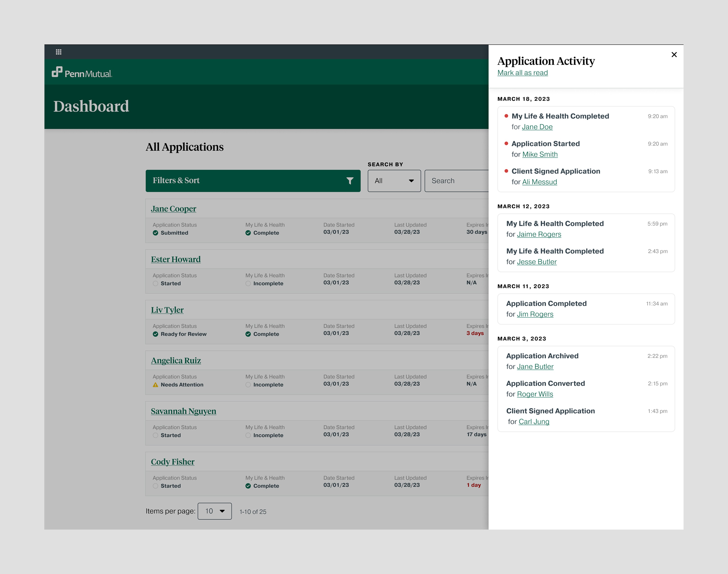Open Roger Wills link in activity panel
The width and height of the screenshot is (728, 574).
[x=535, y=394]
